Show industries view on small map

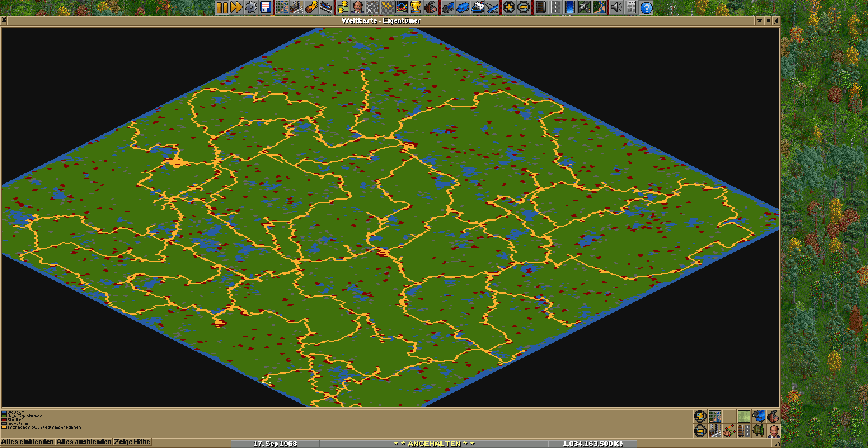point(773,416)
